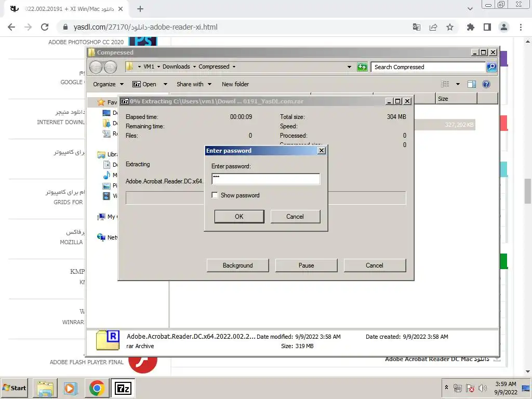Click the Adobe Flash Player red icon
532x399 pixels.
click(143, 364)
